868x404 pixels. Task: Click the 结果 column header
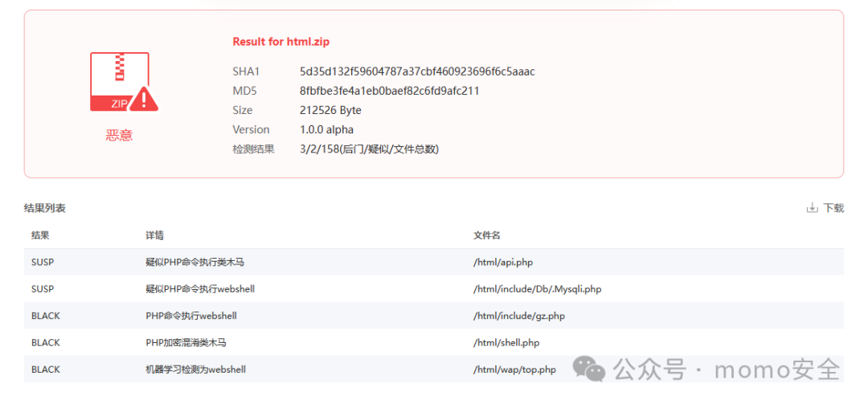coord(40,235)
